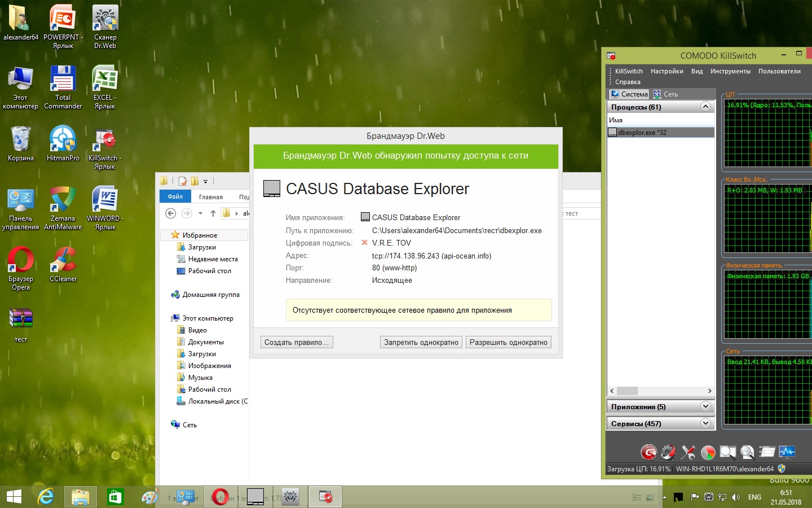Select the Opera browser desktop icon

click(21, 269)
